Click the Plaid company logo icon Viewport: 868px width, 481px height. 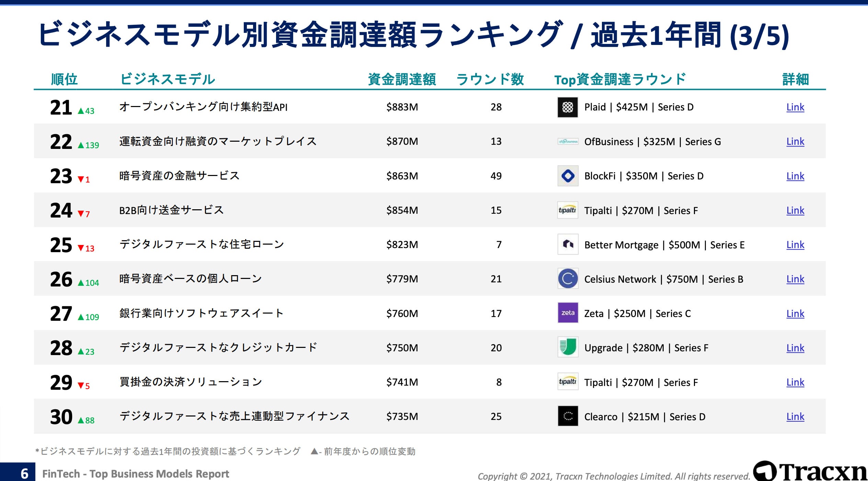(568, 107)
